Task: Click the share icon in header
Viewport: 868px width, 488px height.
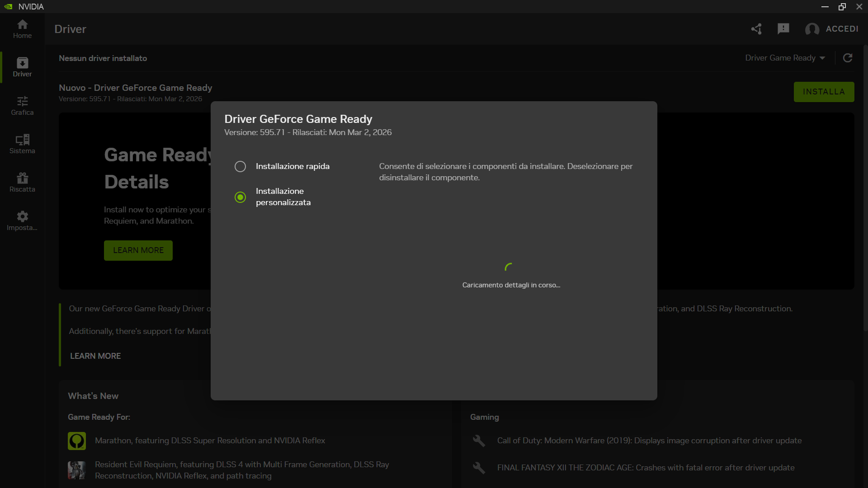Action: point(756,29)
